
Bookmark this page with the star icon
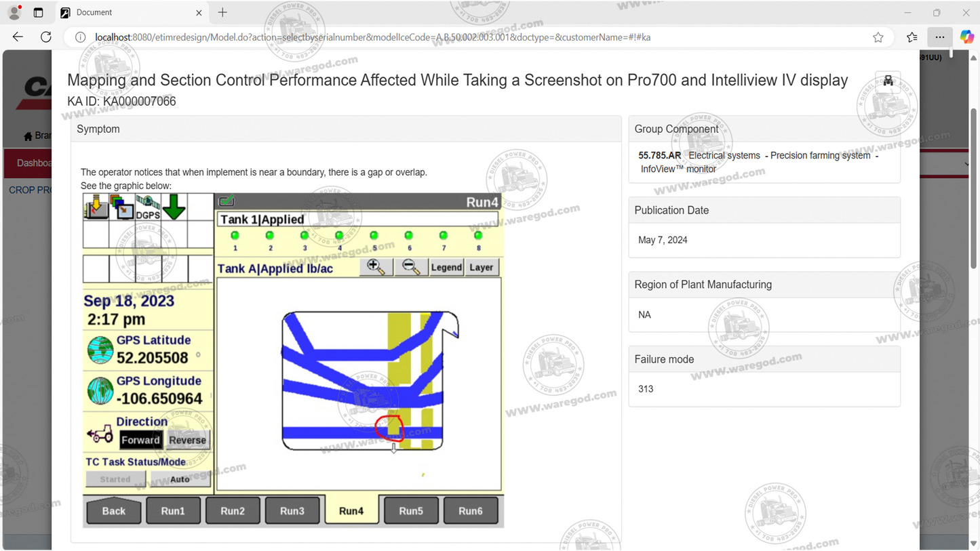(x=878, y=37)
